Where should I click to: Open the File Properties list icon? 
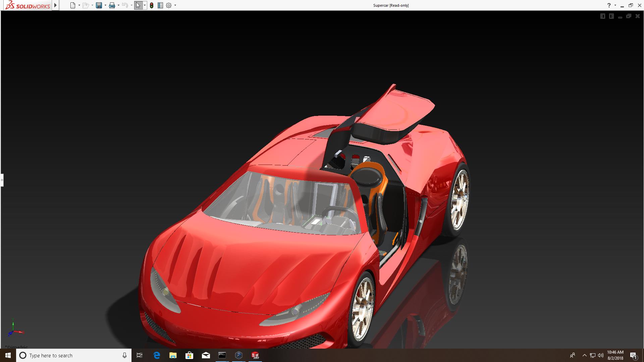(x=160, y=5)
